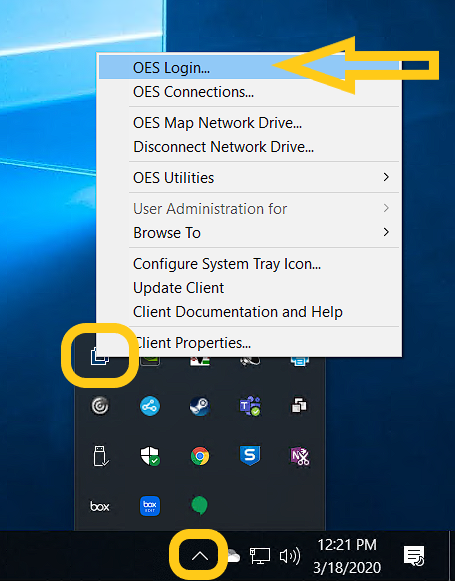Click the volume speaker icon

click(x=290, y=556)
